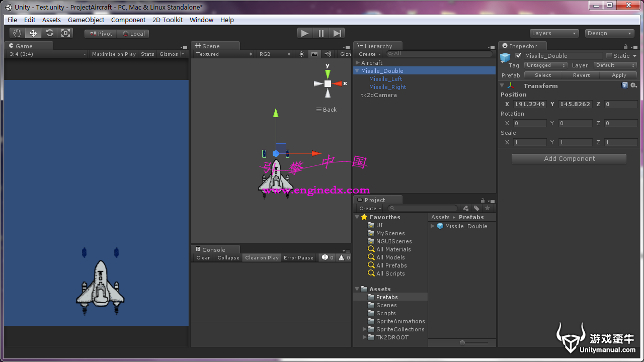Save search star icon in Project panel
644x362 pixels.
click(x=487, y=208)
